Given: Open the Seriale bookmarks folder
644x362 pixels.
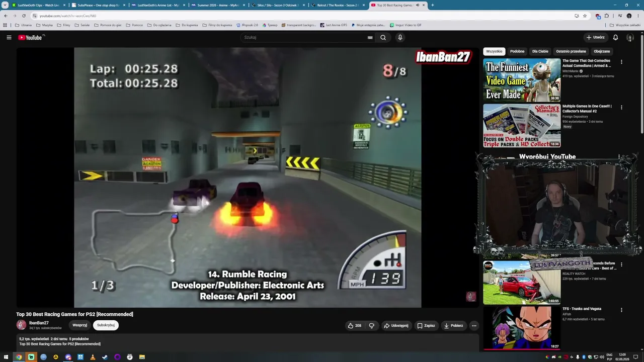Looking at the screenshot, I should coord(82,25).
